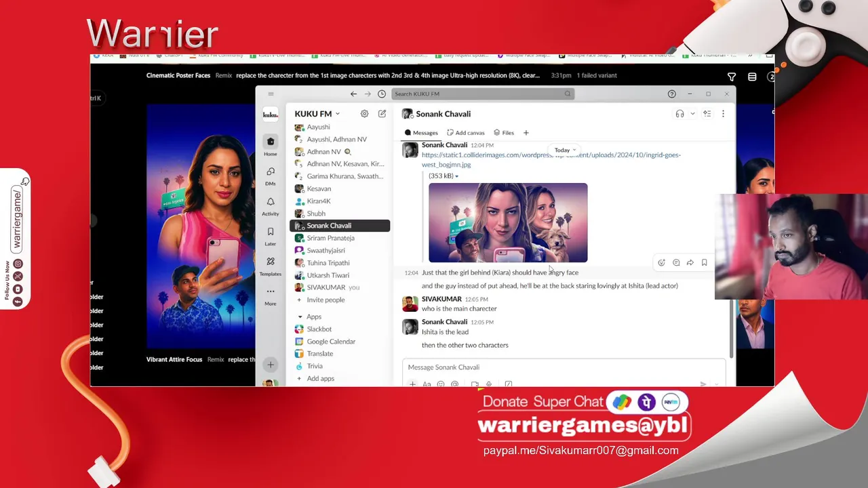This screenshot has width=868, height=488.
Task: Go back in Slack history
Action: [x=353, y=94]
